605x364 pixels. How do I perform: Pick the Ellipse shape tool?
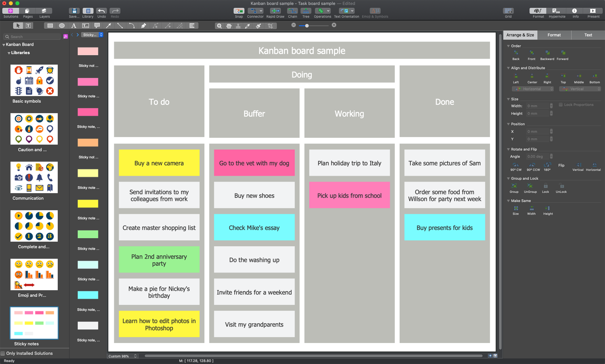62,25
